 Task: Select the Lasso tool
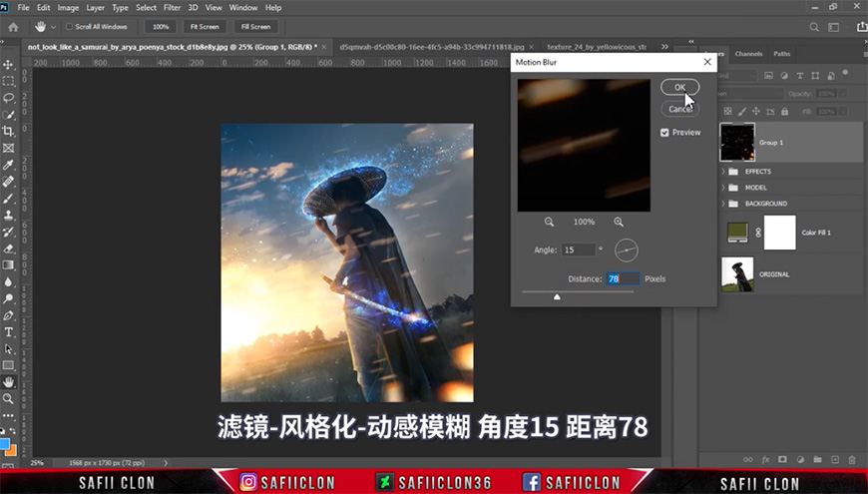pyautogui.click(x=8, y=98)
